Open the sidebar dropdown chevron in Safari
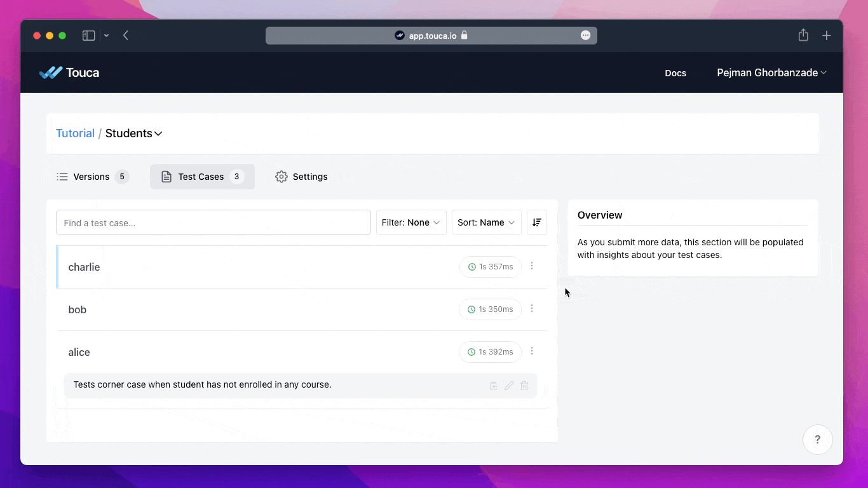Screen dimensions: 868x488 coord(106,36)
